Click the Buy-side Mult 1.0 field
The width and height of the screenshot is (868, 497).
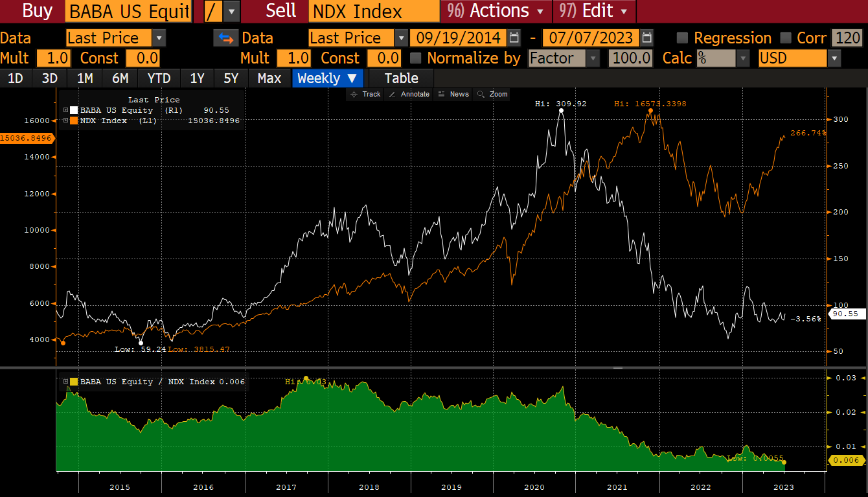(x=54, y=58)
